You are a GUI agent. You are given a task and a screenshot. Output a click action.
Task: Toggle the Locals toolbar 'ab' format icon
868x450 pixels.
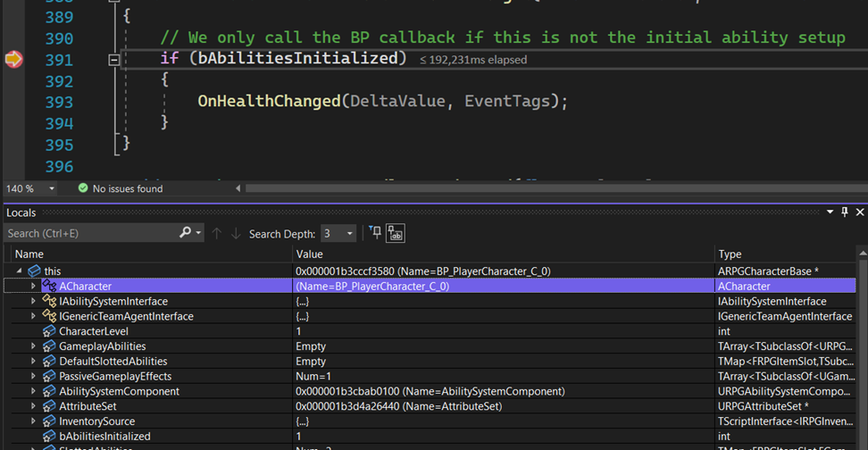point(396,233)
